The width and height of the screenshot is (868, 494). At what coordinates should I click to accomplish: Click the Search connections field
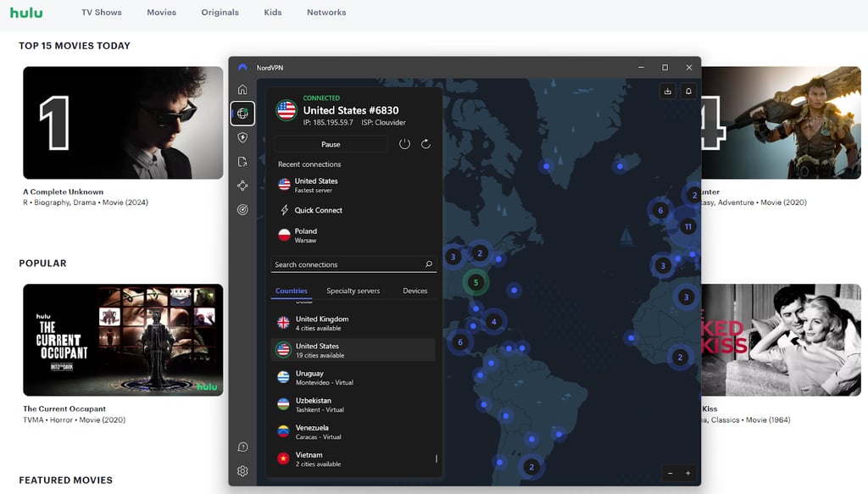click(353, 264)
